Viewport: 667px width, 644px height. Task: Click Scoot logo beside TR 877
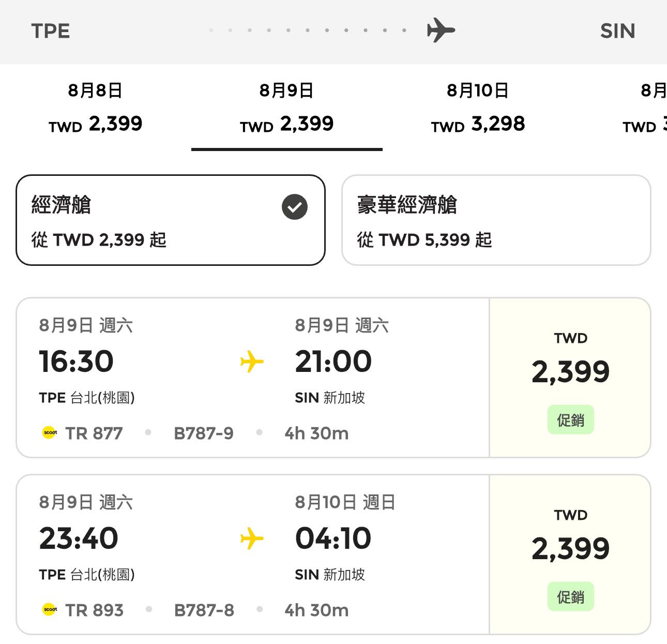tap(50, 432)
